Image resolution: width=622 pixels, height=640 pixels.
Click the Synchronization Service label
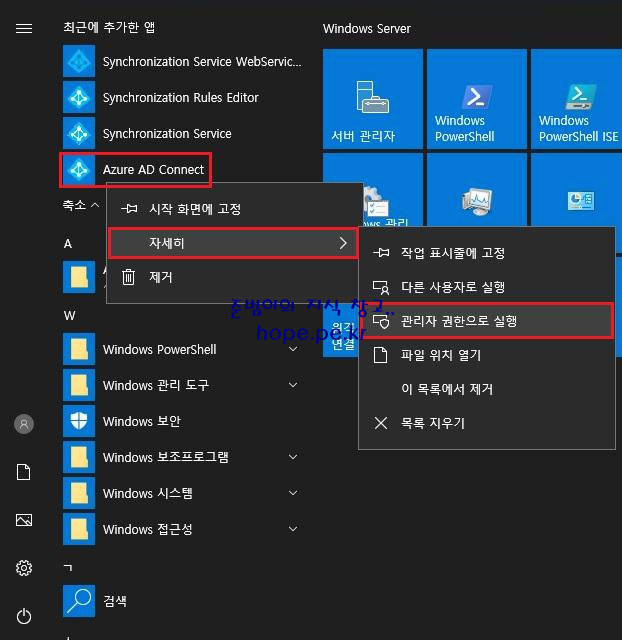pyautogui.click(x=167, y=133)
